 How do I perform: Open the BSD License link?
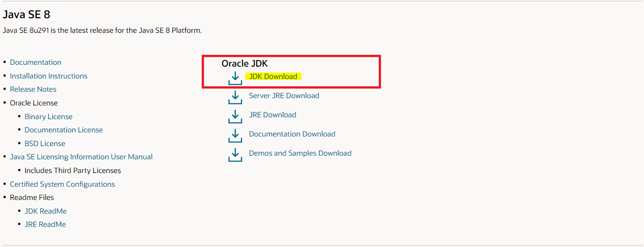pos(45,143)
